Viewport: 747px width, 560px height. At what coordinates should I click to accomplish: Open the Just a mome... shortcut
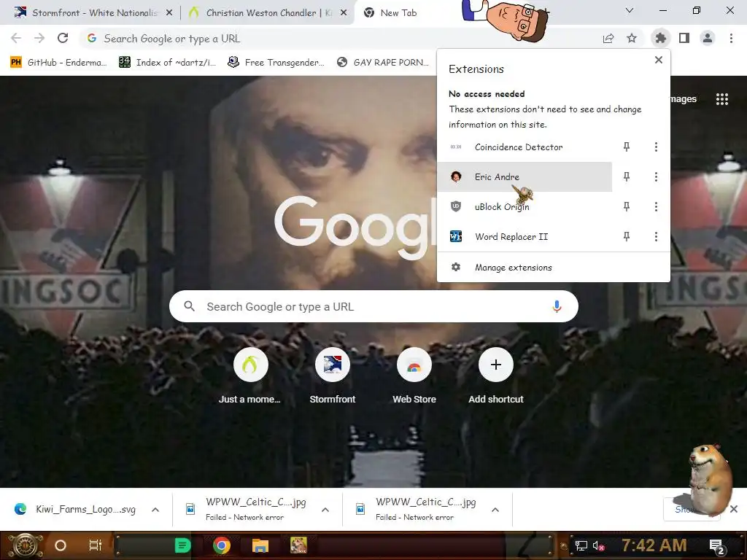(251, 377)
